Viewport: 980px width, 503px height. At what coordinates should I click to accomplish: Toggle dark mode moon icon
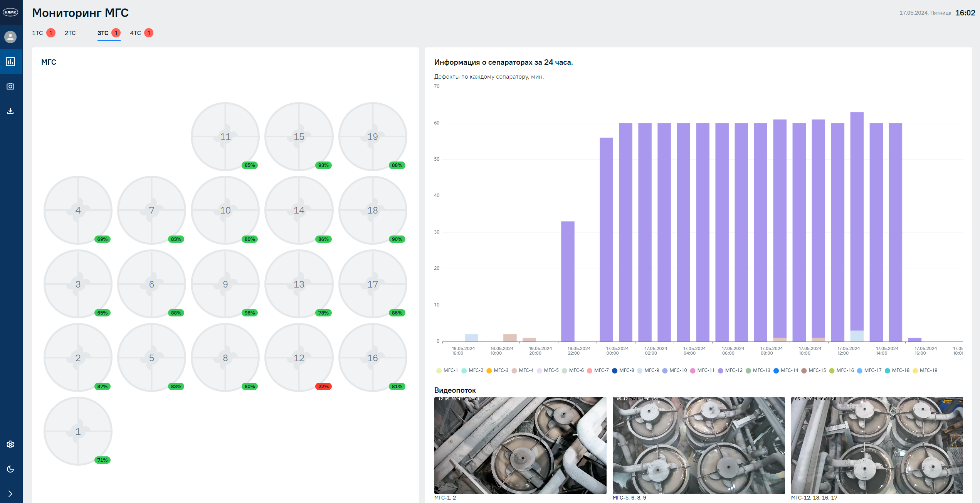coord(10,469)
